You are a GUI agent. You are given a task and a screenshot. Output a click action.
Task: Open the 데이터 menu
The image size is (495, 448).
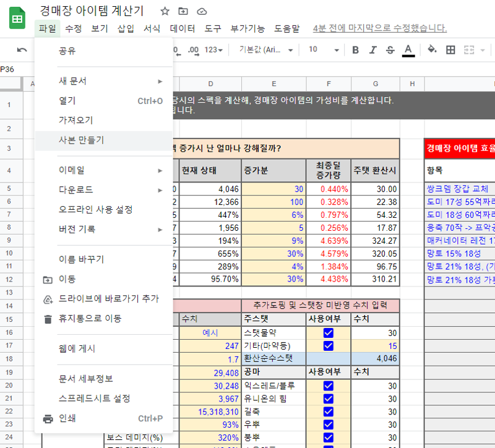click(x=183, y=28)
